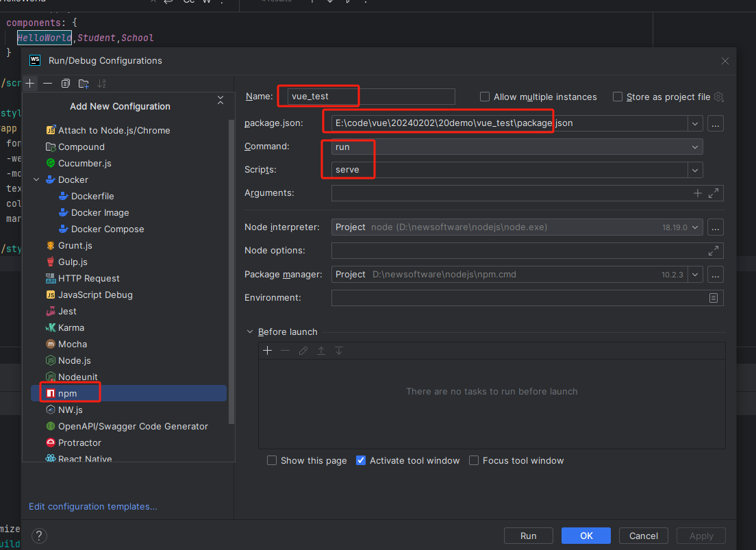The width and height of the screenshot is (756, 550).
Task: Choose Dockerfile configuration
Action: [92, 196]
